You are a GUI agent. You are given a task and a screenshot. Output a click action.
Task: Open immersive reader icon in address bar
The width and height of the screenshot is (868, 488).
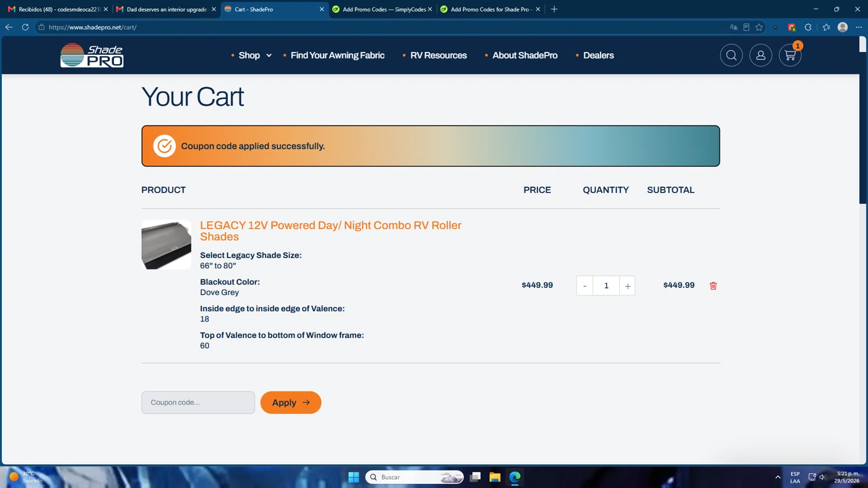746,27
